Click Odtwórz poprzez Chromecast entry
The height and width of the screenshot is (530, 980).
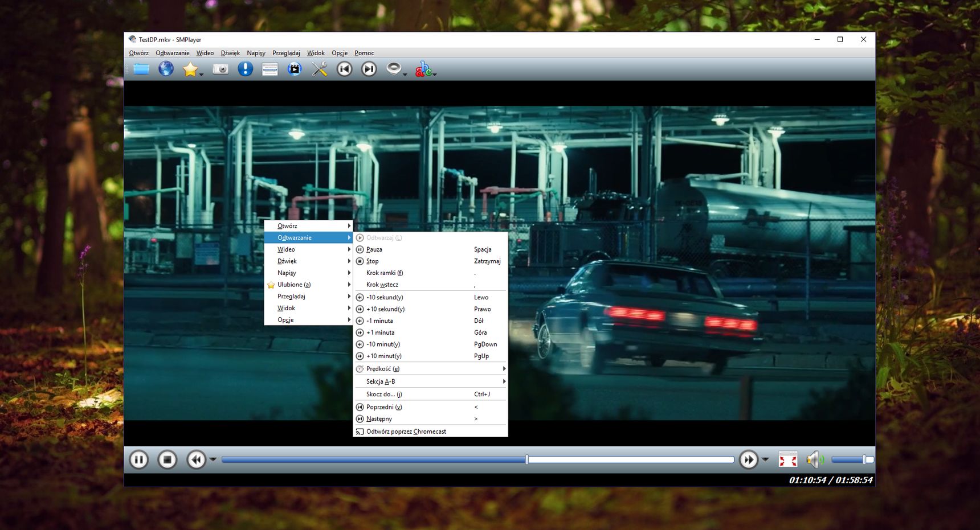click(x=430, y=432)
